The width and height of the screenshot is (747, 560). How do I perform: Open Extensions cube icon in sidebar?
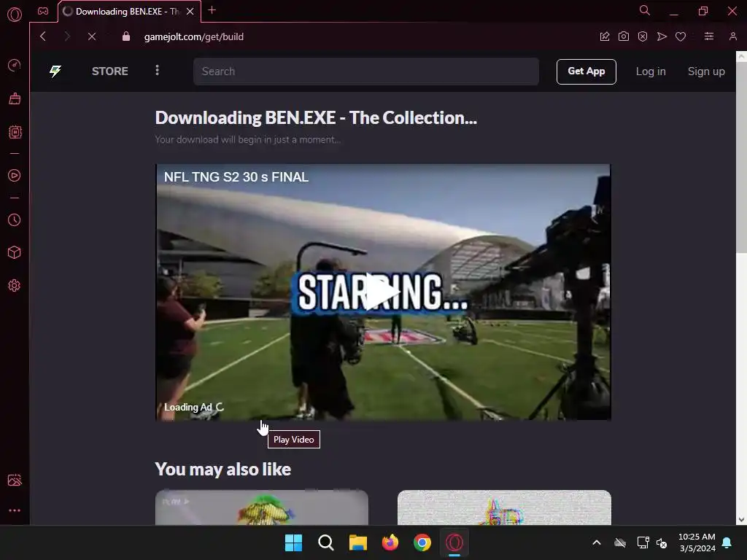[15, 252]
